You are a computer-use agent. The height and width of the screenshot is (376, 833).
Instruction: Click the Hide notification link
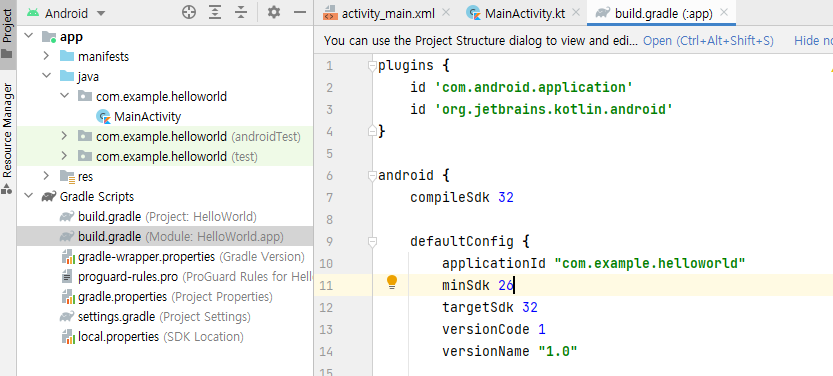[813, 41]
